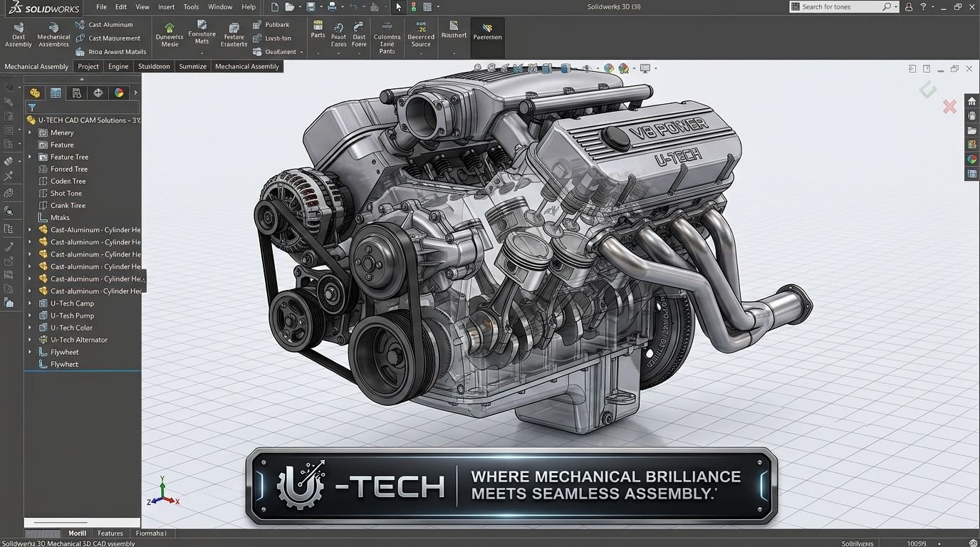
Task: Click the Save disk icon
Action: [x=311, y=6]
